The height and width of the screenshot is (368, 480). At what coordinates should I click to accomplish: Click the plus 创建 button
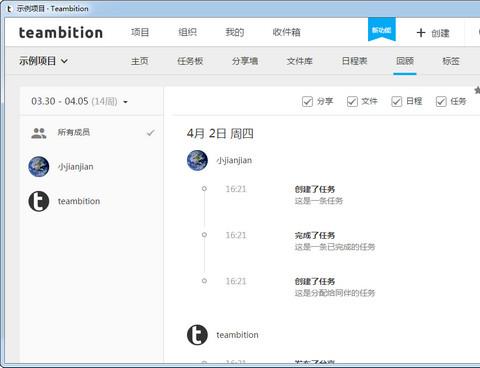point(433,33)
